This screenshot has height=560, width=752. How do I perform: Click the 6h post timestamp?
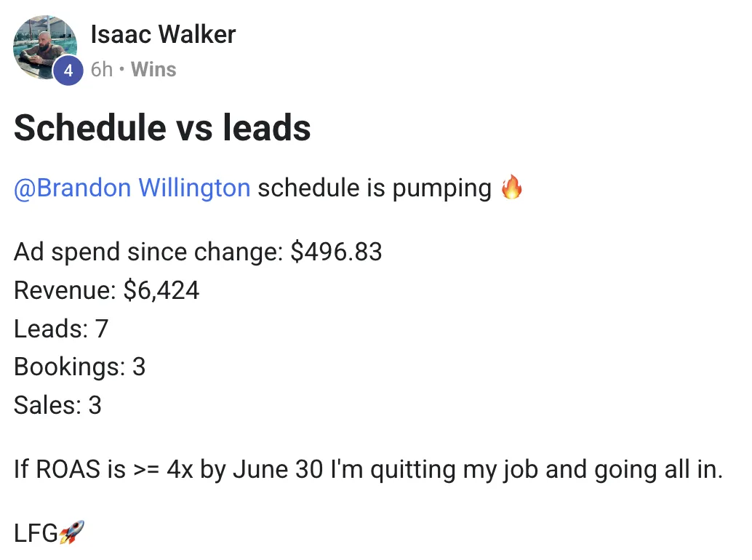point(102,70)
